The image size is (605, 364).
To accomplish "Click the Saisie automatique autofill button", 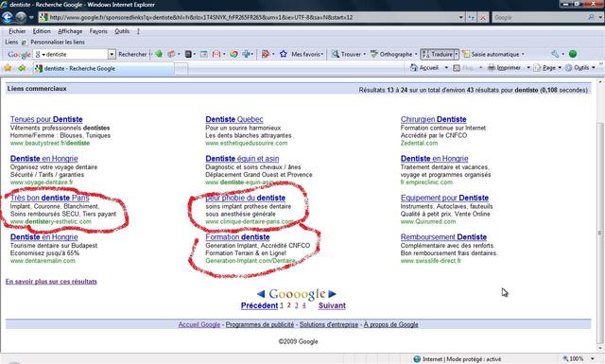I will (491, 55).
